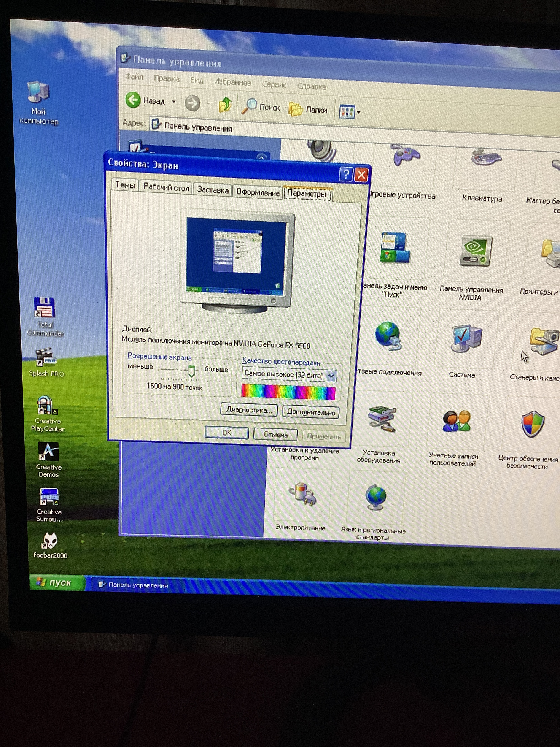Switch to the Темы tab

coord(125,185)
